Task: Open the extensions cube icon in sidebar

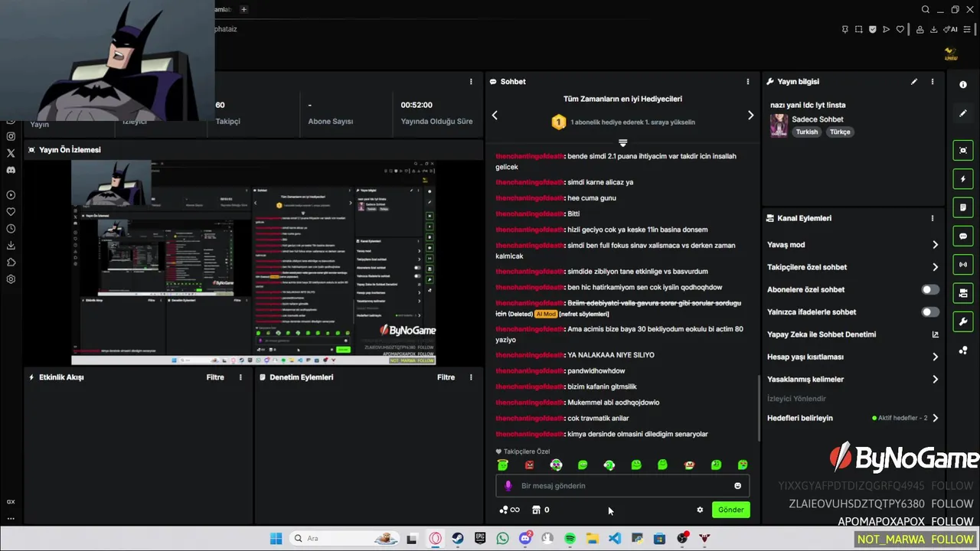Action: 11,262
